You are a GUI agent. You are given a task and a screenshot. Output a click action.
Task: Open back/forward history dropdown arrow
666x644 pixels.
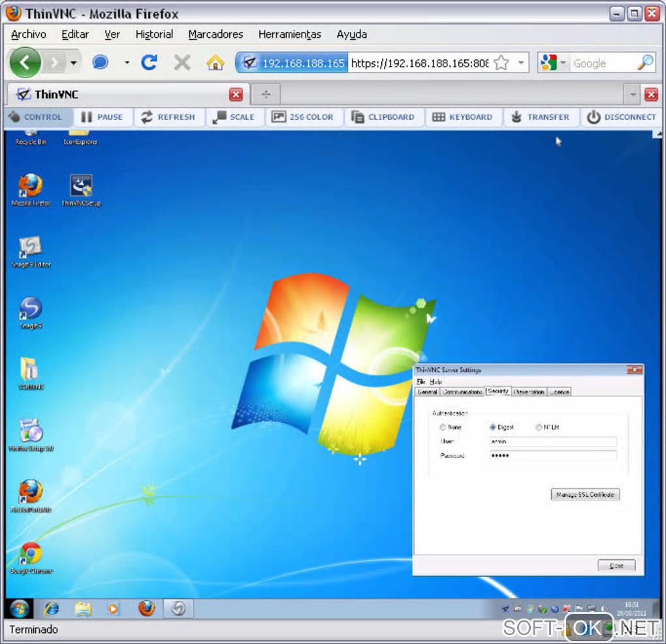(74, 63)
